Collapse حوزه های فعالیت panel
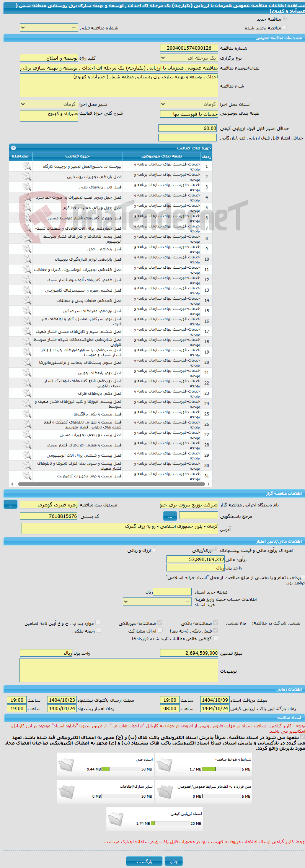 13,148
